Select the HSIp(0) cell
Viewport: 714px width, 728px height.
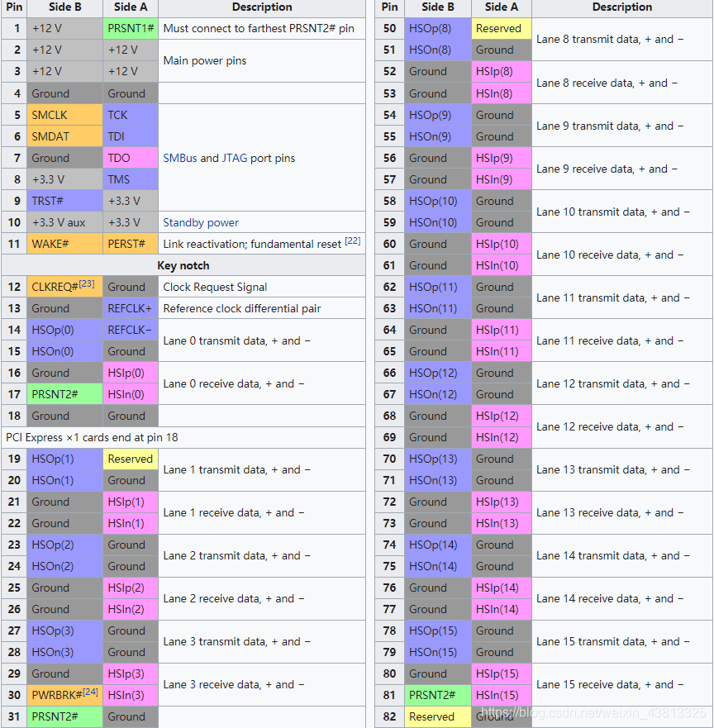click(x=131, y=373)
